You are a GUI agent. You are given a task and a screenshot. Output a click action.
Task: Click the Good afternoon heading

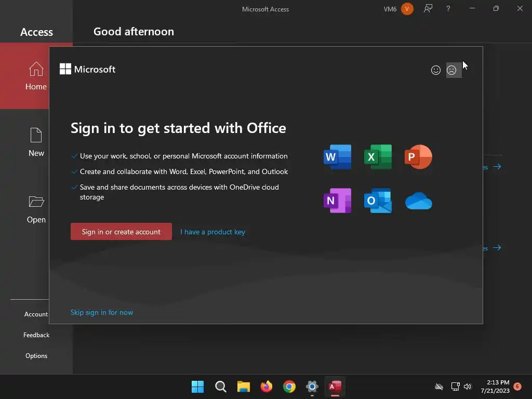click(134, 32)
